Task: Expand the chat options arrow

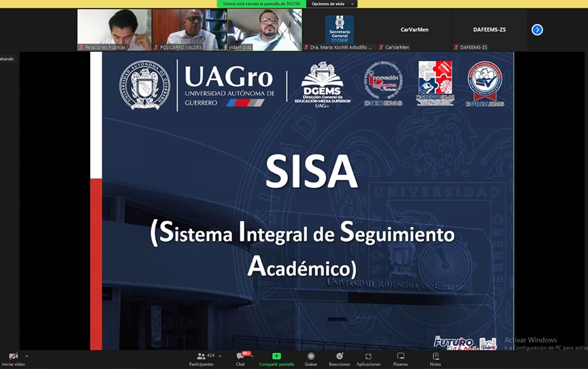Action: coord(252,356)
